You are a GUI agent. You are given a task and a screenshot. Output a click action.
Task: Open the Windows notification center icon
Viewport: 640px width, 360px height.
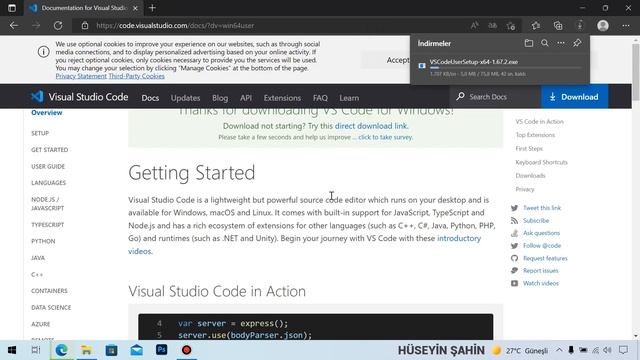tap(623, 350)
